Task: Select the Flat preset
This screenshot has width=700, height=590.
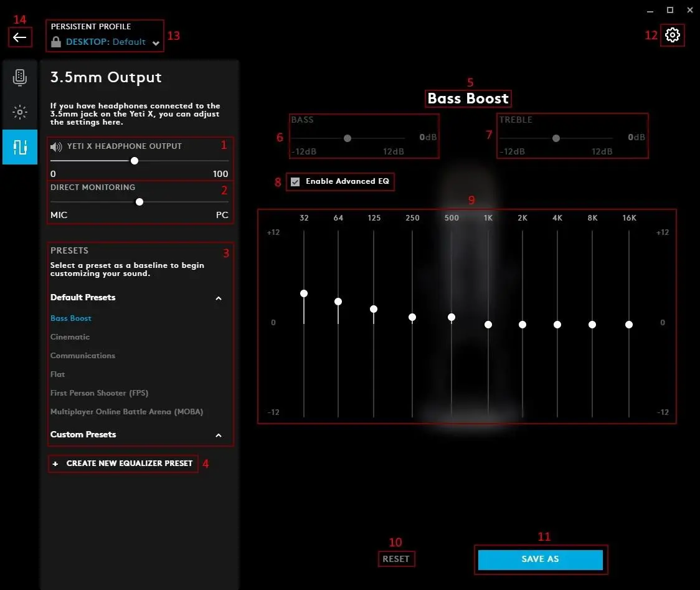Action: (57, 374)
